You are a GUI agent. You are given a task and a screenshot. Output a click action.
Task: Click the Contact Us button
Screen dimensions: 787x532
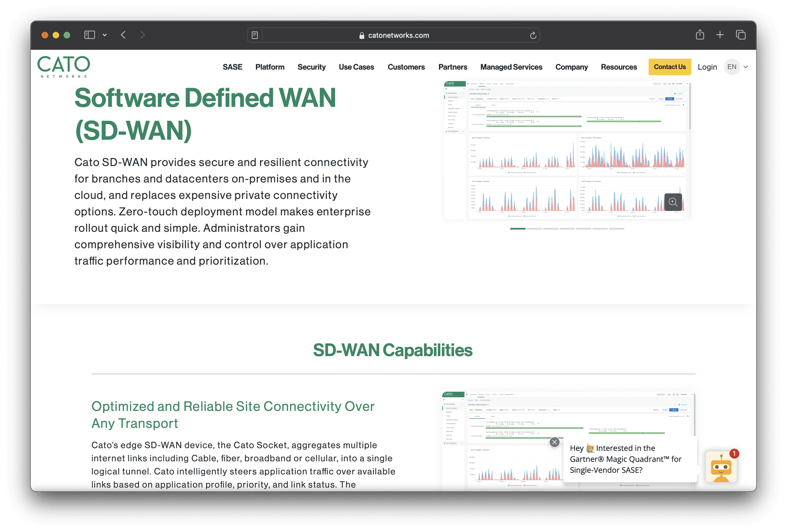pyautogui.click(x=669, y=66)
